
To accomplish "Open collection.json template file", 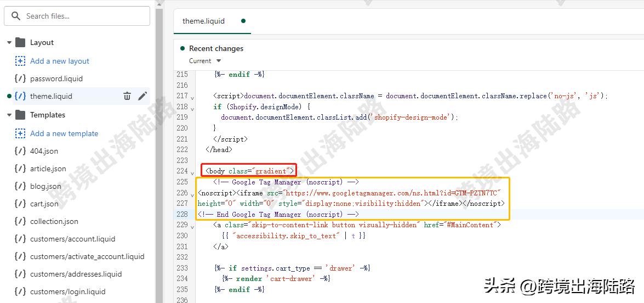I will pyautogui.click(x=54, y=221).
